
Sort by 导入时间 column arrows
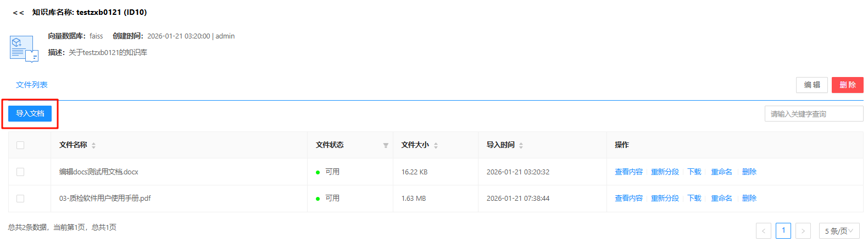[521, 145]
